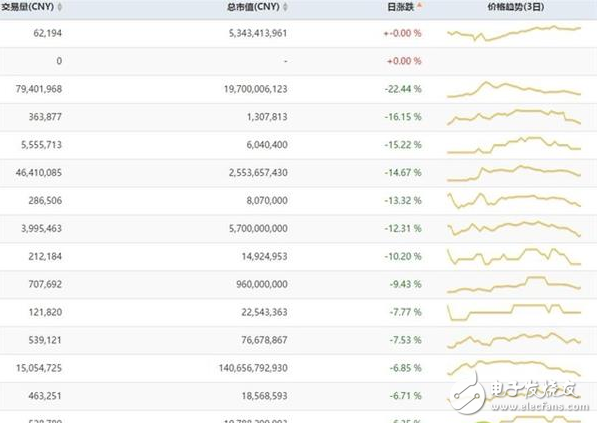Select market cap 140,656,792,930
The width and height of the screenshot is (597, 423).
coord(253,368)
